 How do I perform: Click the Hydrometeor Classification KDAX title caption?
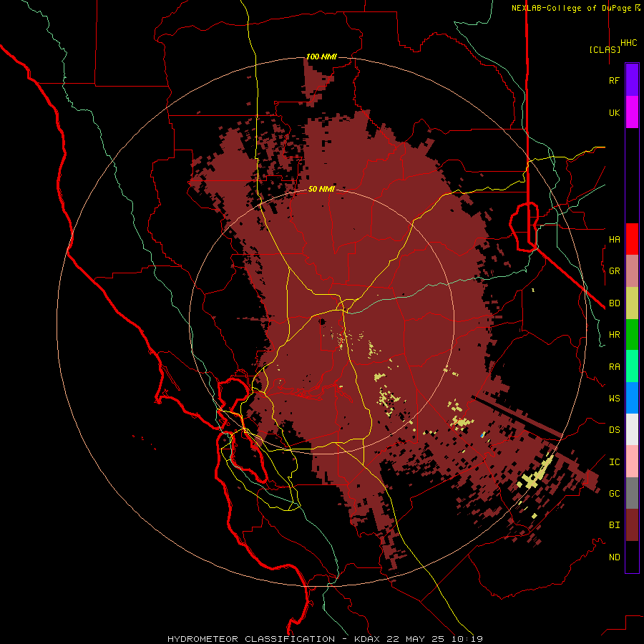tap(325, 639)
